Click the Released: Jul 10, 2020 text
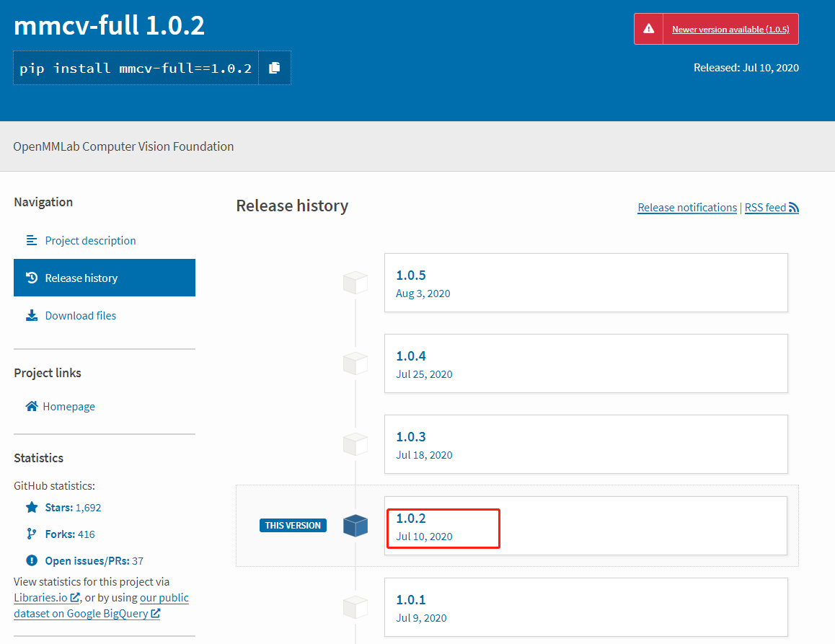Screen dimensions: 835x644 (746, 68)
